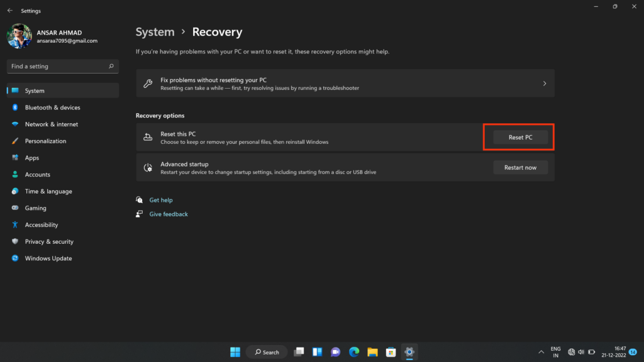Open Apps settings section

tap(63, 158)
